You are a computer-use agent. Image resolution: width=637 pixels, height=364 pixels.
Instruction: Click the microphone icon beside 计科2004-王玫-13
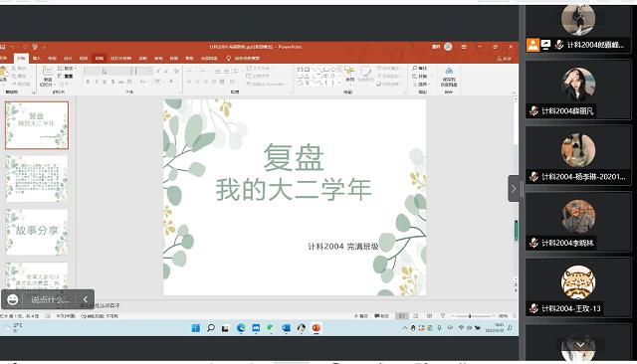point(534,309)
